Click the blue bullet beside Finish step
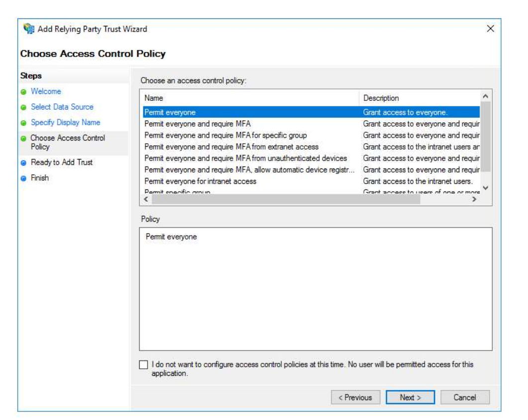528x420 pixels. [23, 178]
